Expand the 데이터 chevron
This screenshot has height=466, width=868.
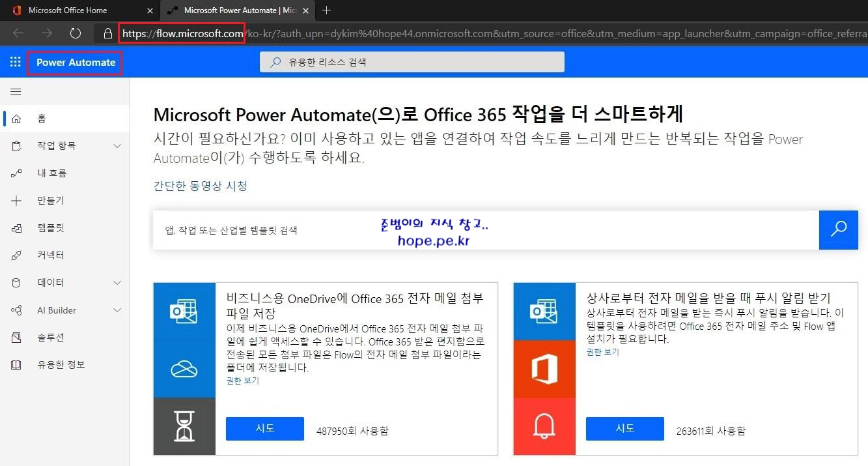[117, 283]
